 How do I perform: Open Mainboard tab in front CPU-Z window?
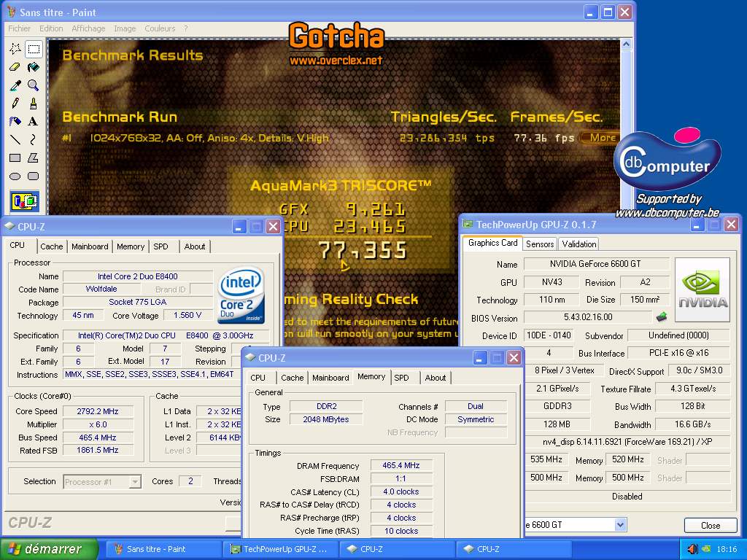(x=330, y=378)
